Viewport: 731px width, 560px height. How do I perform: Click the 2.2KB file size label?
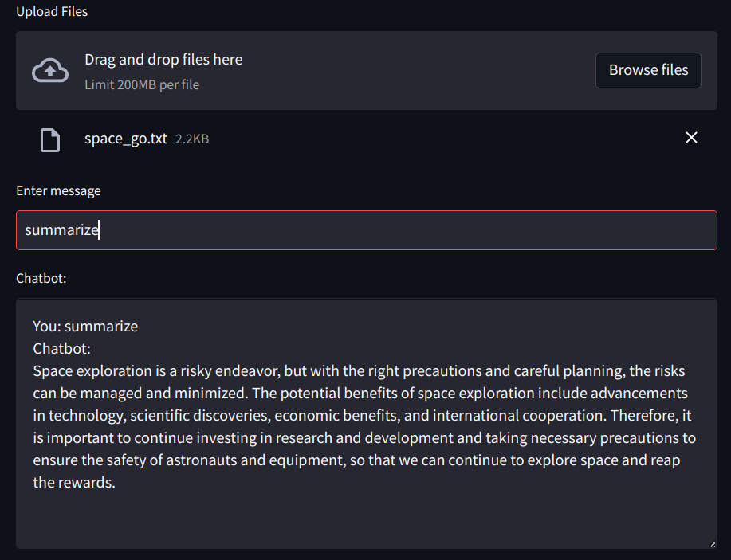click(192, 139)
